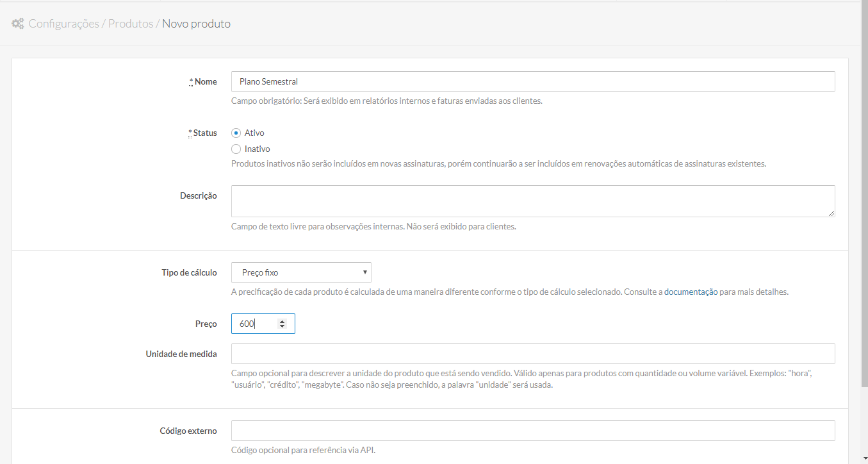Screen dimensions: 868x464
Task: Open the Tipo de cálculo dropdown
Action: [301, 272]
